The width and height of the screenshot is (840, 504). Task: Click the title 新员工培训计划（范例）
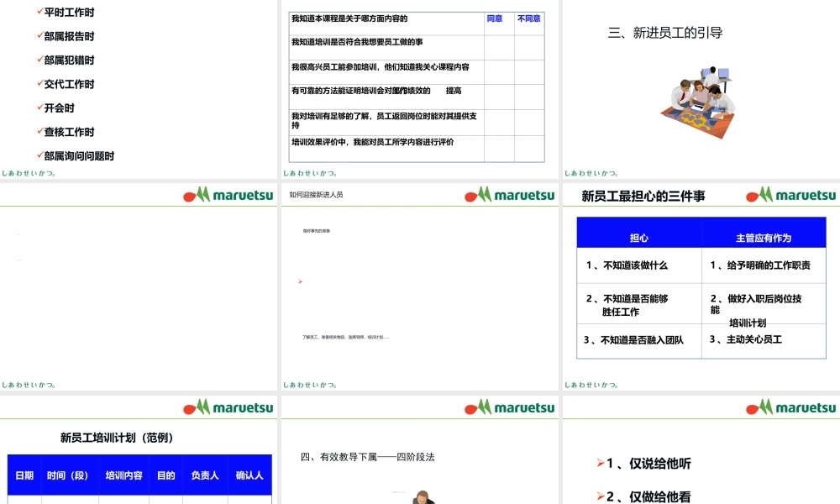tap(117, 438)
